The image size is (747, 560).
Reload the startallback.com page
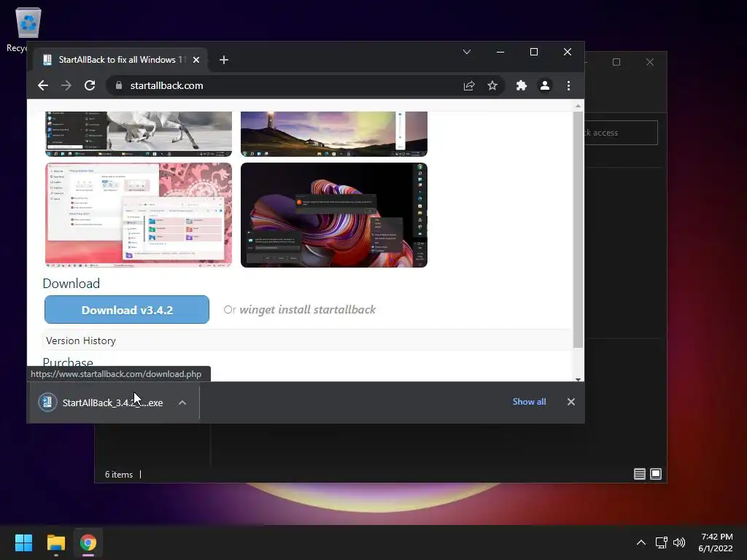click(90, 86)
